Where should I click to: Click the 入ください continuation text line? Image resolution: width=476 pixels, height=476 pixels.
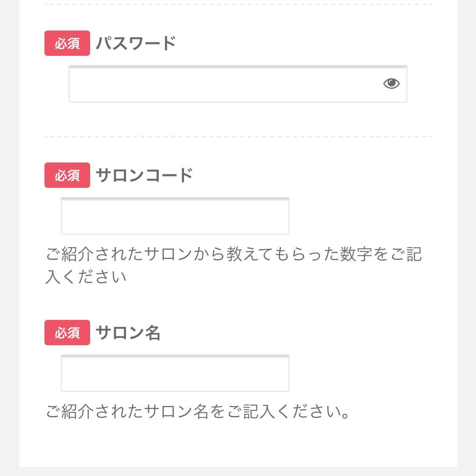pos(86,277)
